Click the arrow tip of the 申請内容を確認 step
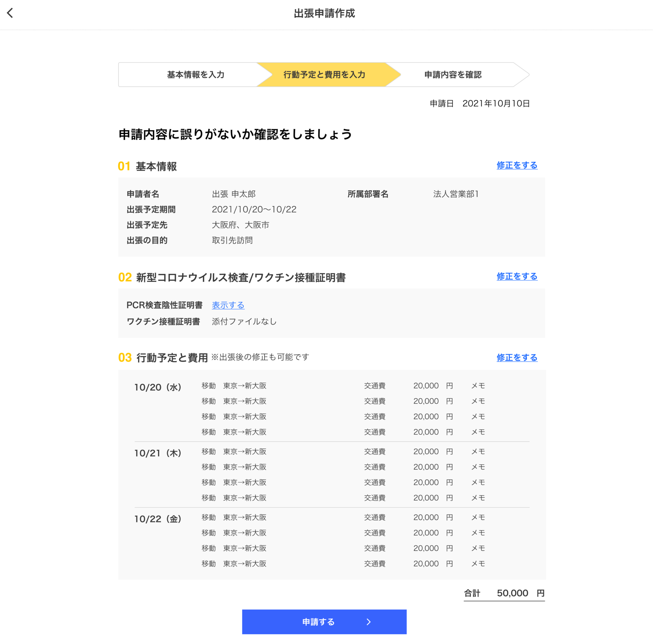The image size is (653, 644). click(524, 74)
